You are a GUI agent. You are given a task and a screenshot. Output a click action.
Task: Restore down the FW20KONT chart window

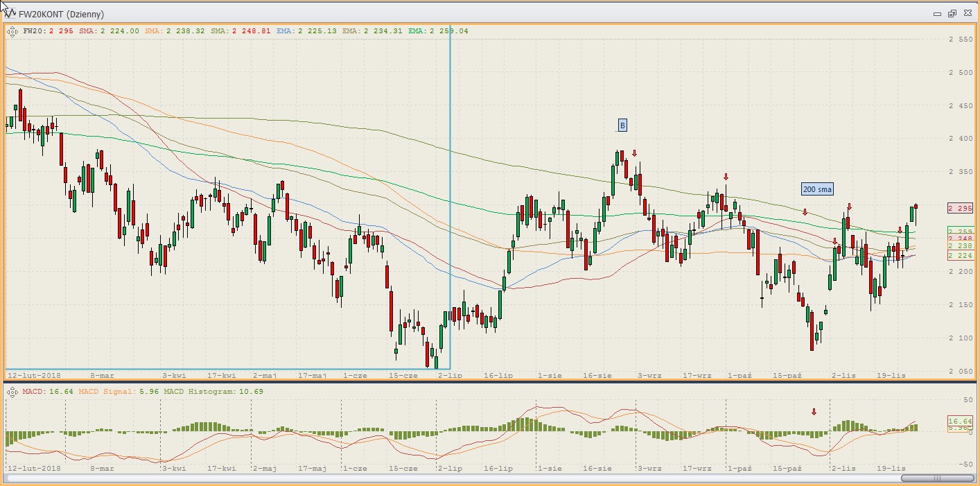[952, 13]
